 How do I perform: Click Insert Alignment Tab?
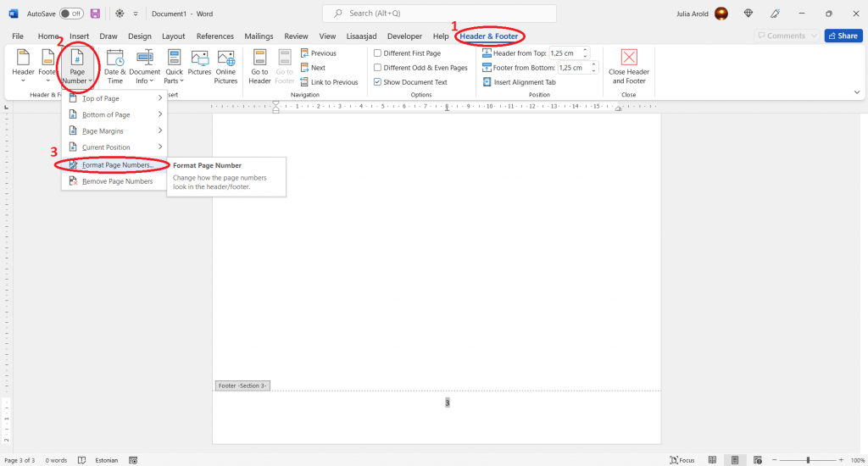pyautogui.click(x=520, y=82)
